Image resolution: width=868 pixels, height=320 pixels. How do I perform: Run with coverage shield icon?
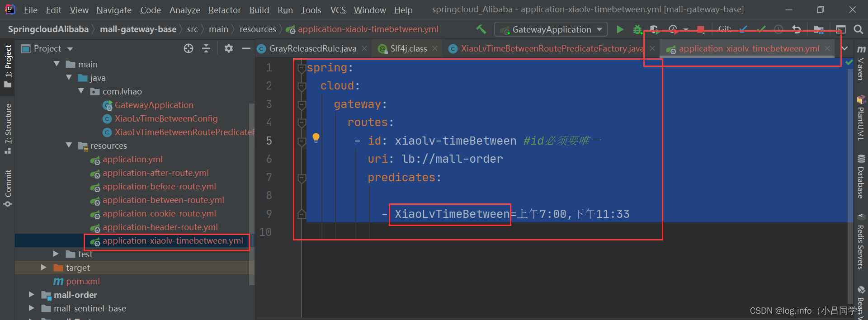(x=654, y=29)
